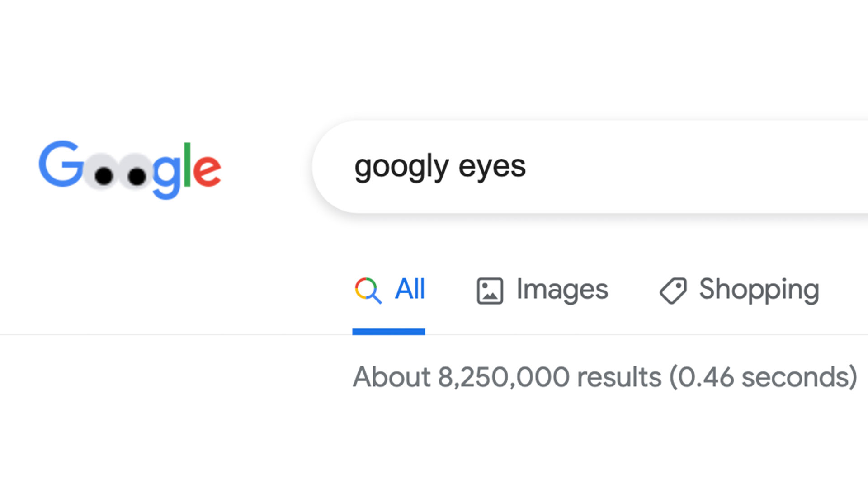Open the All results tab
The image size is (868, 488).
tap(389, 290)
